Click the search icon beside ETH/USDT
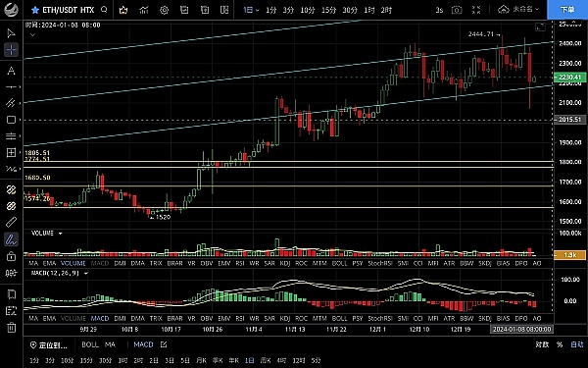The image size is (588, 368). pyautogui.click(x=104, y=10)
